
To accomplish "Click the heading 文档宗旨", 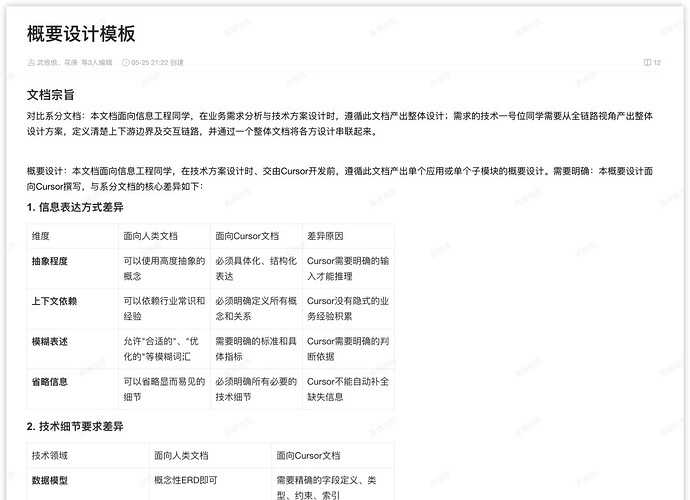I will [51, 95].
